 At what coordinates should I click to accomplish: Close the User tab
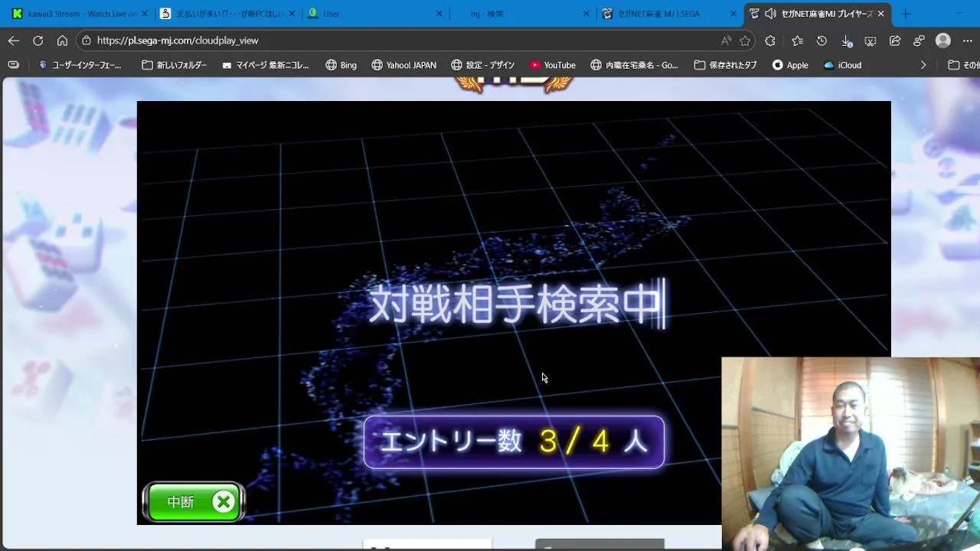coord(439,14)
